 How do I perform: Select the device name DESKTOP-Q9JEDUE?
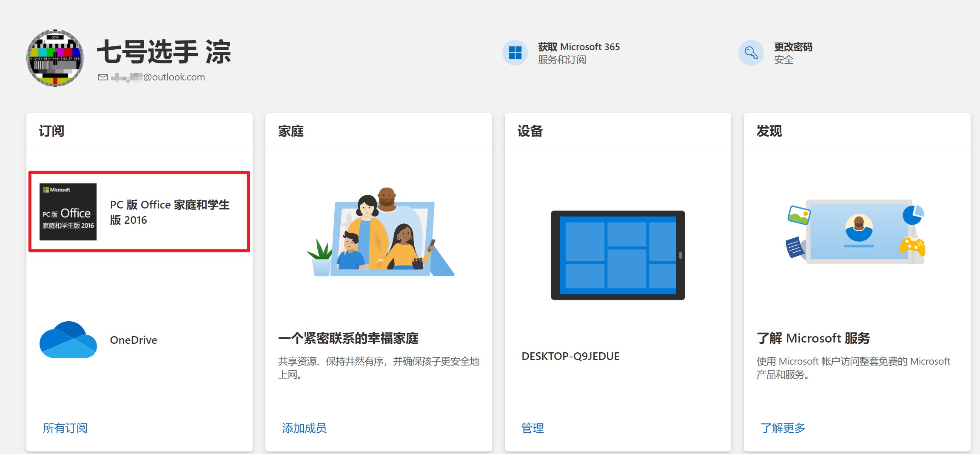[x=571, y=356]
